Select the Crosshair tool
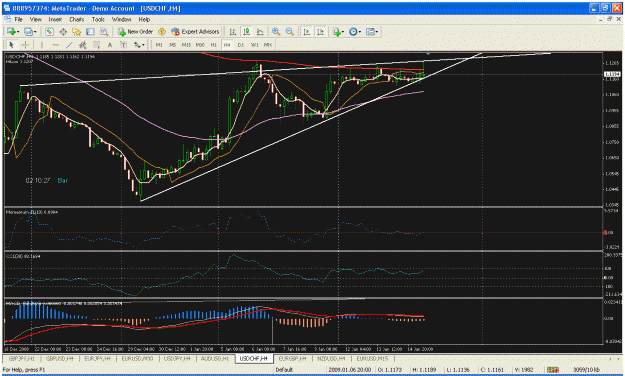This screenshot has width=625, height=376. (25, 45)
